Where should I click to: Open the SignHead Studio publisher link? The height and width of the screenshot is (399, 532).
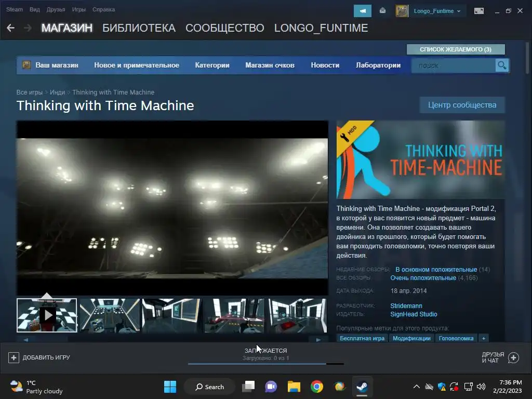[414, 314]
